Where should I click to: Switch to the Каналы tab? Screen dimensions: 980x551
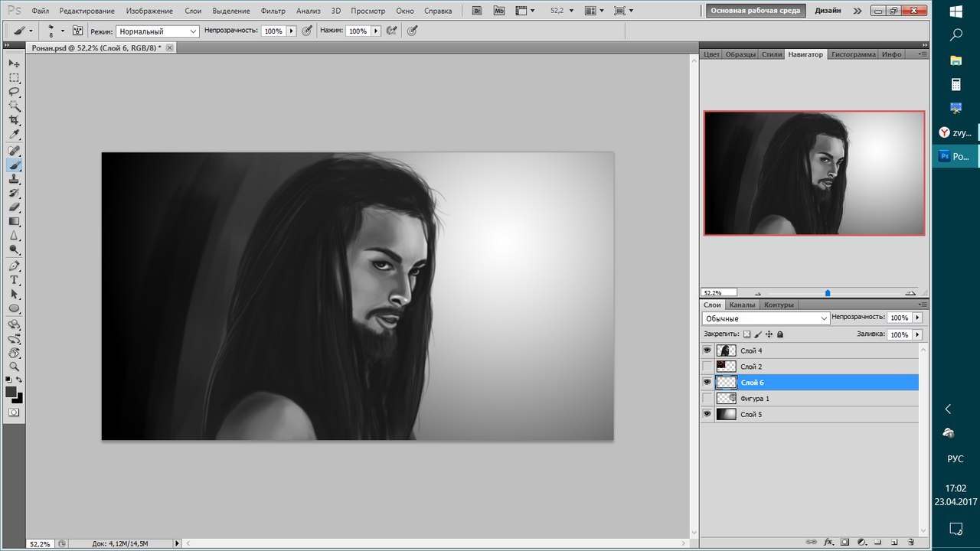click(x=742, y=305)
